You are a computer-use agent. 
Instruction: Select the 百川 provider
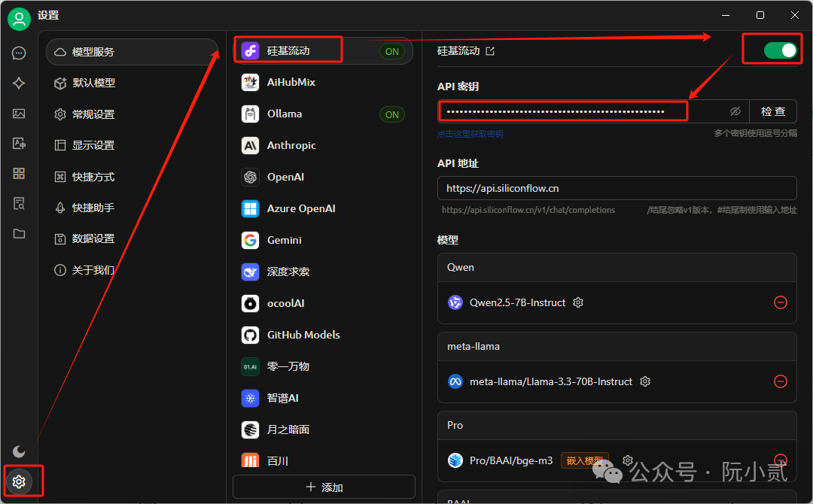[x=322, y=460]
